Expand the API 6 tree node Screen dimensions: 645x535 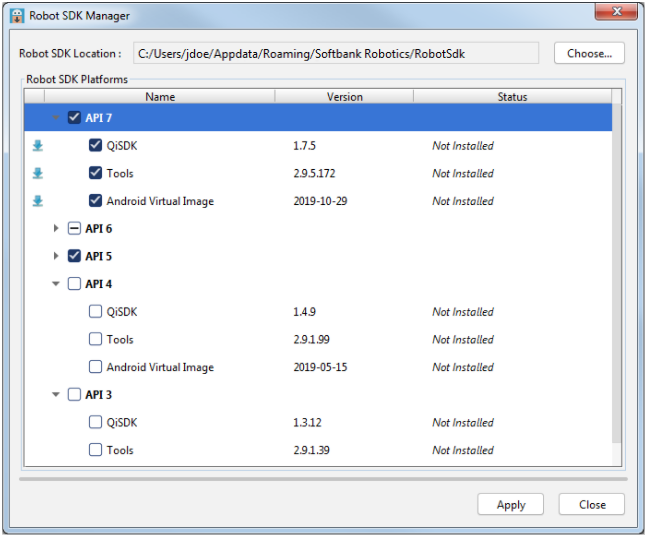pyautogui.click(x=56, y=228)
